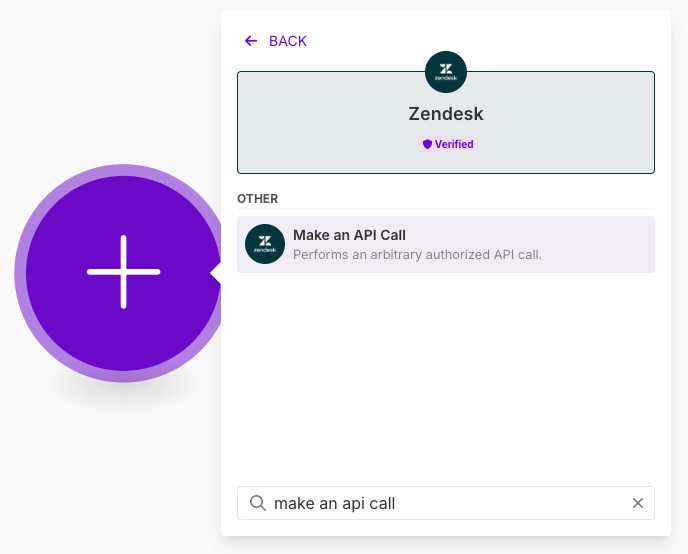Select the Zendesk app header card
The width and height of the screenshot is (688, 554).
point(446,122)
